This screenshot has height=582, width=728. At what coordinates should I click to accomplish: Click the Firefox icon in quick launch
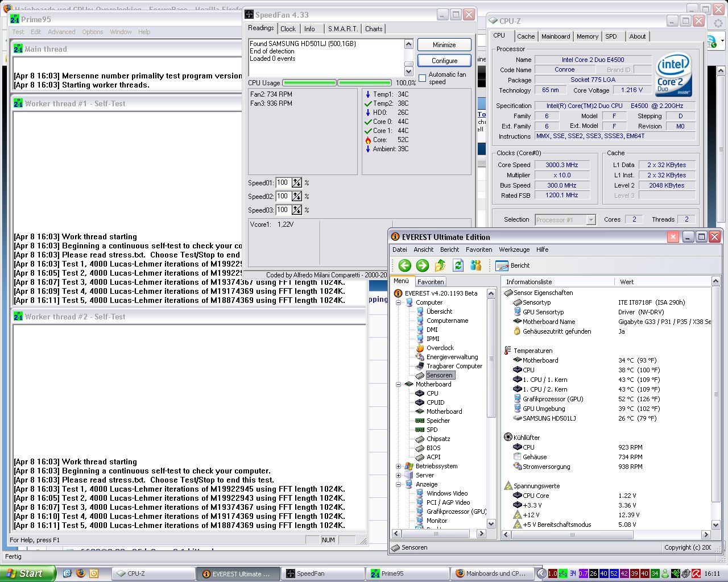click(x=81, y=573)
